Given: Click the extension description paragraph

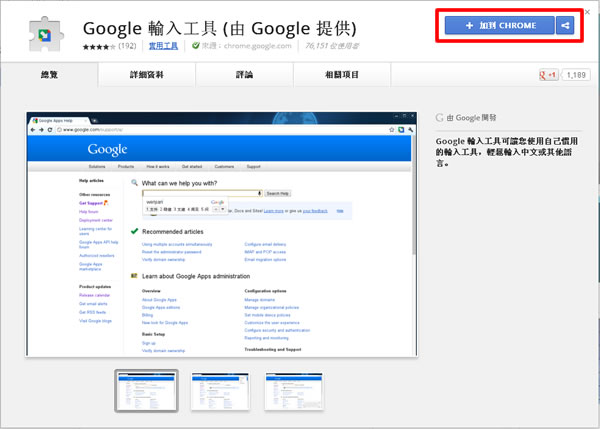Looking at the screenshot, I should coord(507,152).
